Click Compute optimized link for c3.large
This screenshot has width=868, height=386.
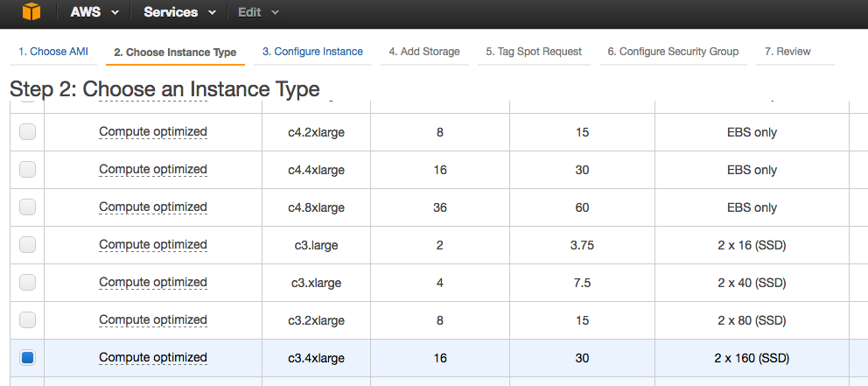pos(153,245)
